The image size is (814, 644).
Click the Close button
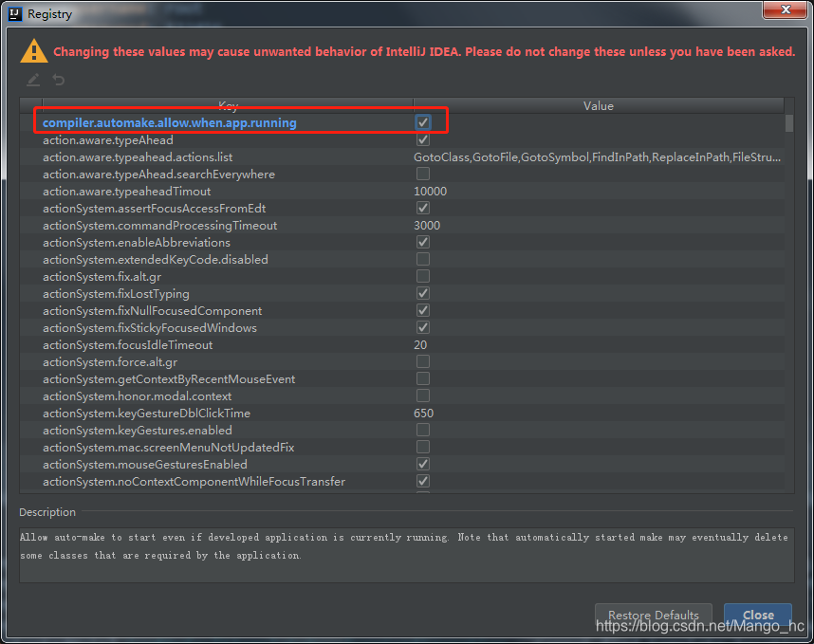(x=758, y=615)
